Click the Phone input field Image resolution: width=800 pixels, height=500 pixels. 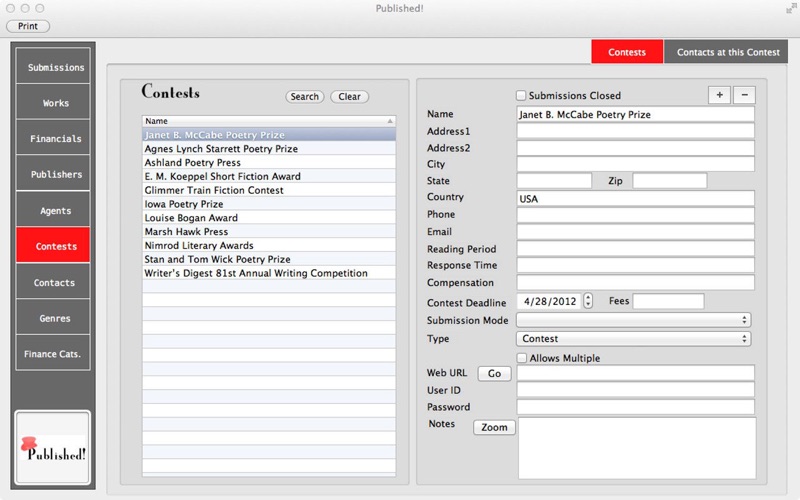coord(635,215)
